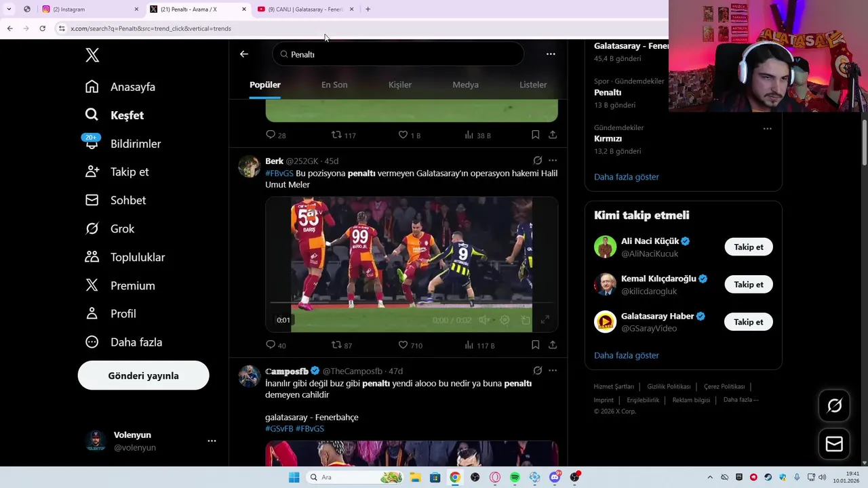Open the #GSvFB hashtag link
This screenshot has width=868, height=488.
(x=279, y=429)
